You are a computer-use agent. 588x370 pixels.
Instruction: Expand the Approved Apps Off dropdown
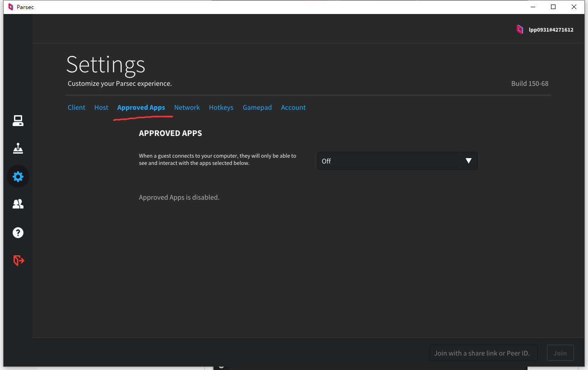397,161
